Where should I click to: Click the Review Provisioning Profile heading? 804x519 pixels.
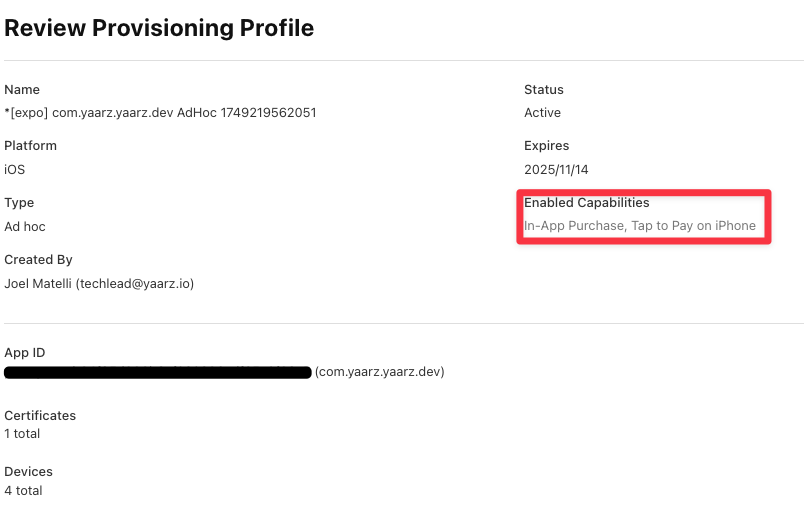(159, 28)
